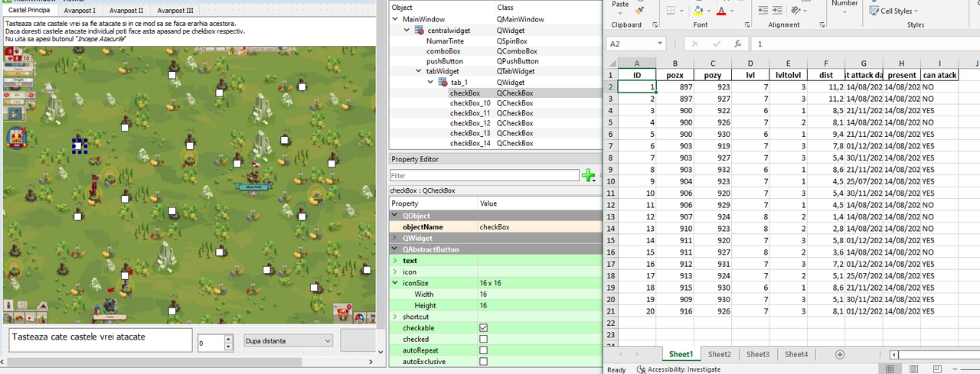Screen dimensions: 980x374
Task: Apply the yellow Fill Color bucket
Action: coord(697,11)
